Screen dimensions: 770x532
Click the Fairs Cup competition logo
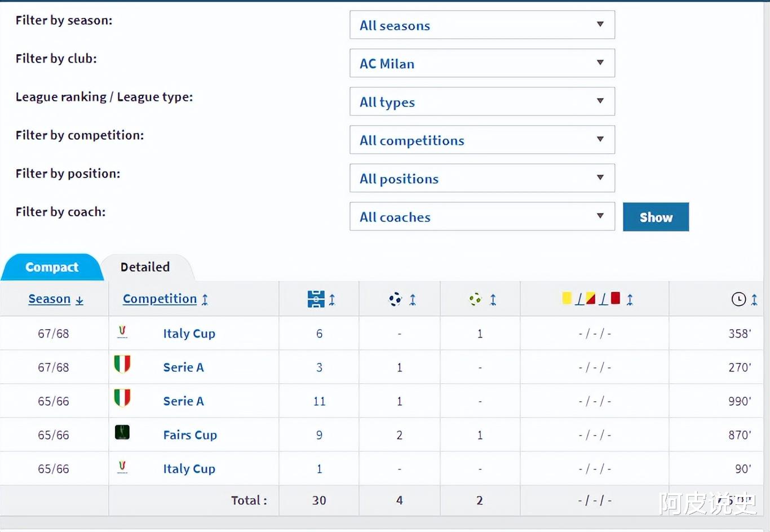tap(122, 433)
